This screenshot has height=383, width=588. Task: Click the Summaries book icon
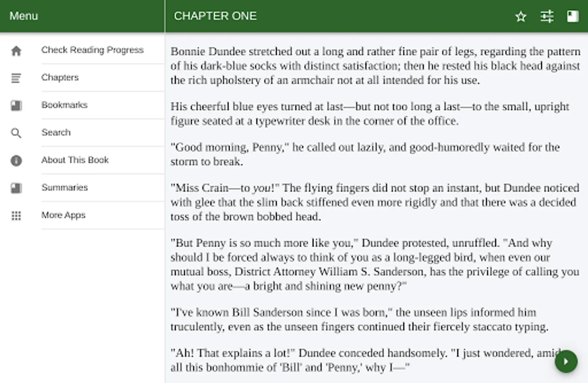[16, 188]
